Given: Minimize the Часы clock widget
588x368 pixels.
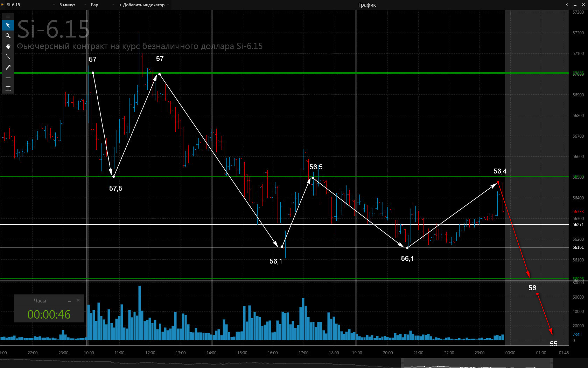Looking at the screenshot, I should [70, 301].
